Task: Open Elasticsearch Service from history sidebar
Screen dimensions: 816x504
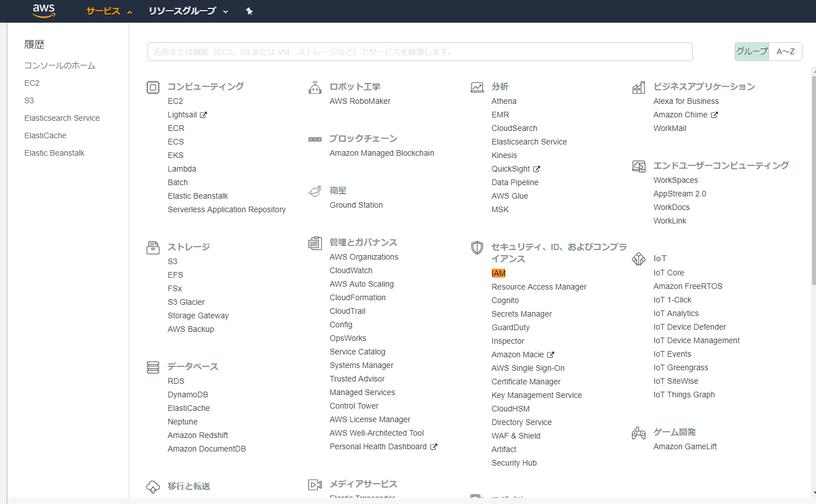Action: (62, 118)
